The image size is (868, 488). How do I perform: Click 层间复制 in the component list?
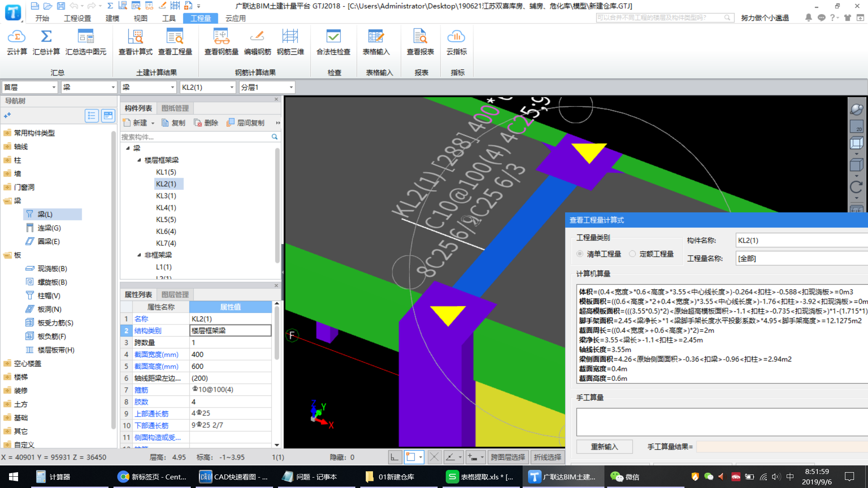click(x=245, y=123)
